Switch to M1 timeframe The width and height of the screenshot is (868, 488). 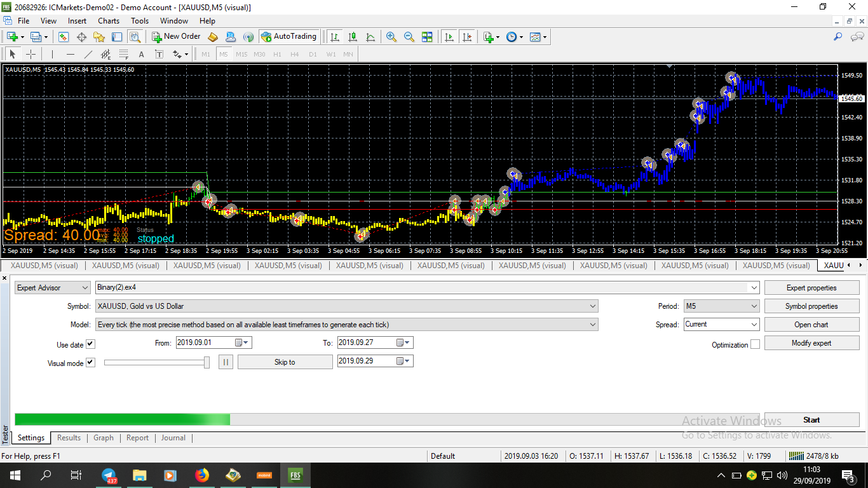pyautogui.click(x=206, y=54)
